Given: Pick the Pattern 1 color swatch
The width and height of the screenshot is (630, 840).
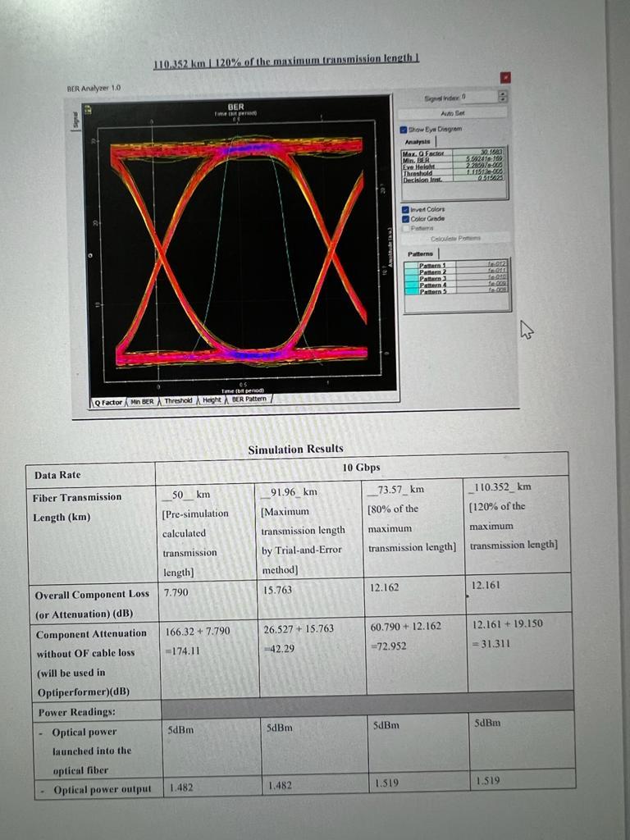Looking at the screenshot, I should tap(412, 265).
